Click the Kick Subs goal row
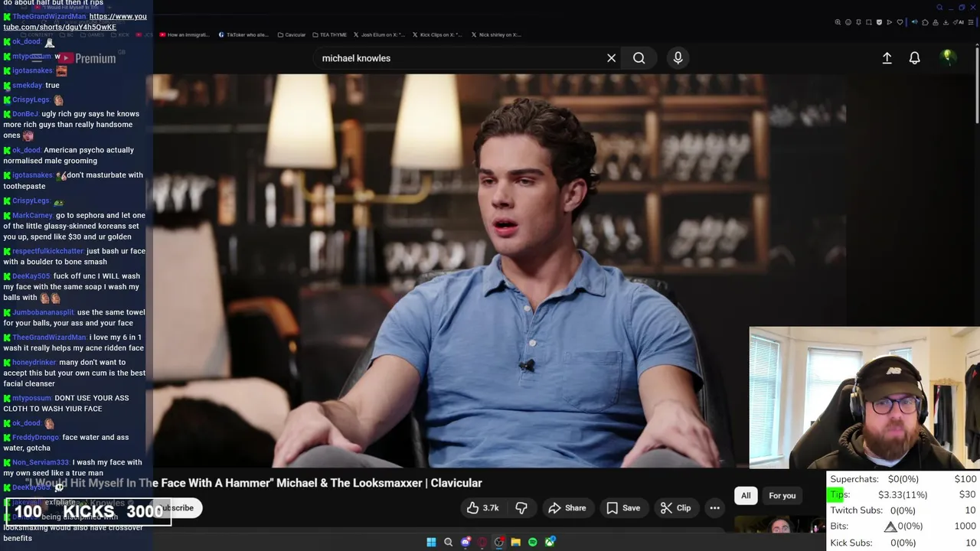Image resolution: width=980 pixels, height=551 pixels. tap(903, 543)
